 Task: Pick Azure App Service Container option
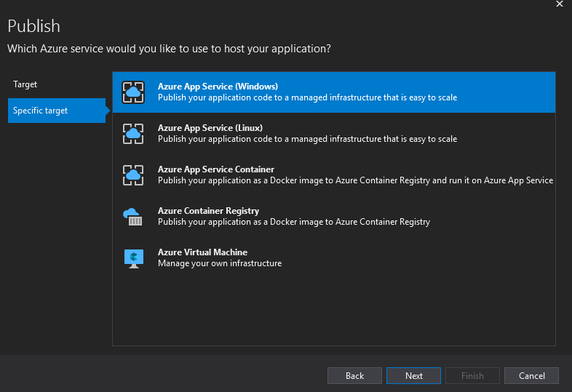click(215, 169)
